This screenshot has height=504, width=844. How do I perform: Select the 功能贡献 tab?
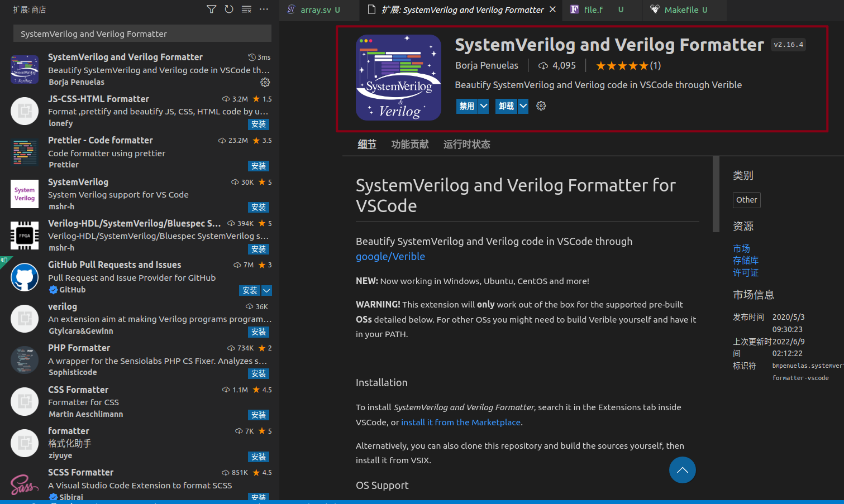click(410, 144)
